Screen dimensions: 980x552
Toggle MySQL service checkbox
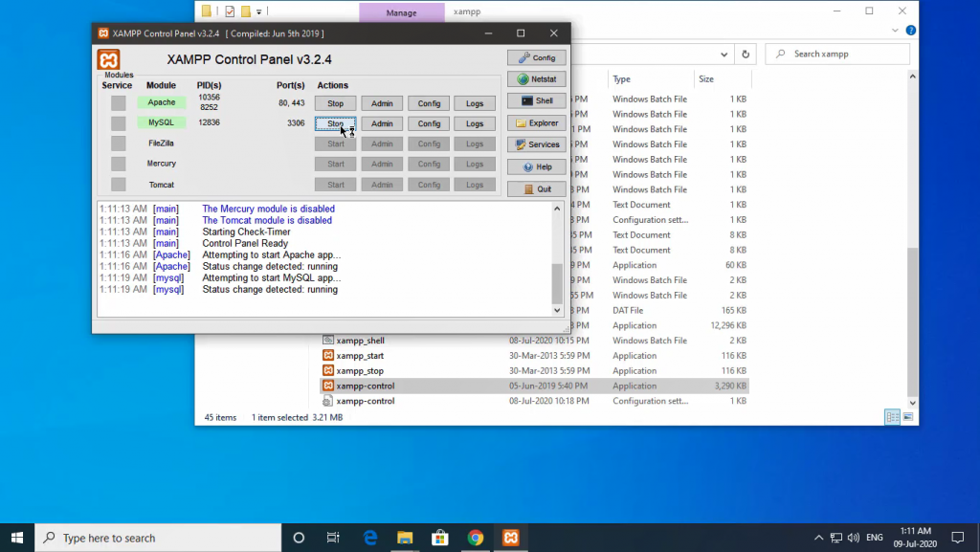click(x=118, y=123)
